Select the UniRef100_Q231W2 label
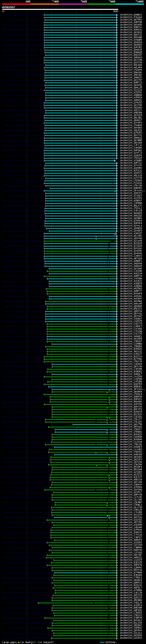 tap(131, 268)
